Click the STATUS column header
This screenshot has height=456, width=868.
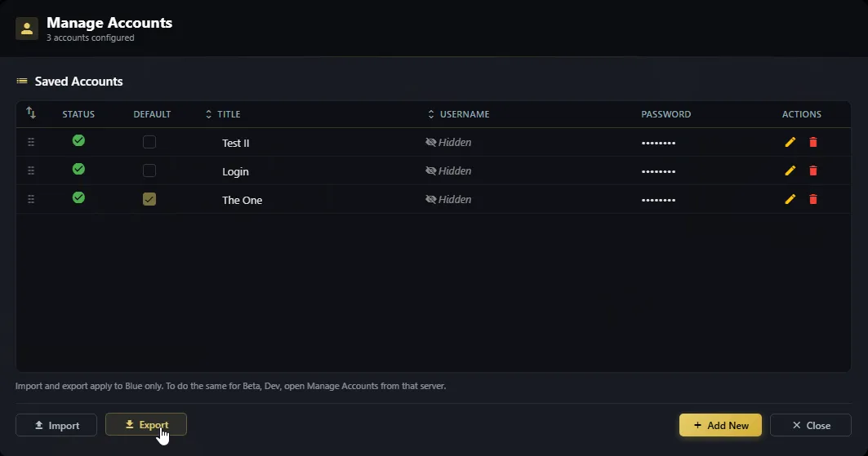pyautogui.click(x=78, y=114)
